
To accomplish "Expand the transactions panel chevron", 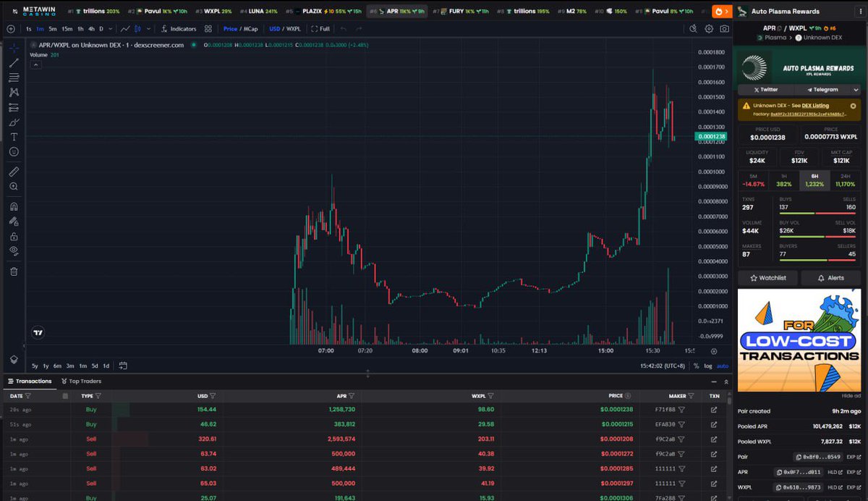I will click(x=727, y=381).
